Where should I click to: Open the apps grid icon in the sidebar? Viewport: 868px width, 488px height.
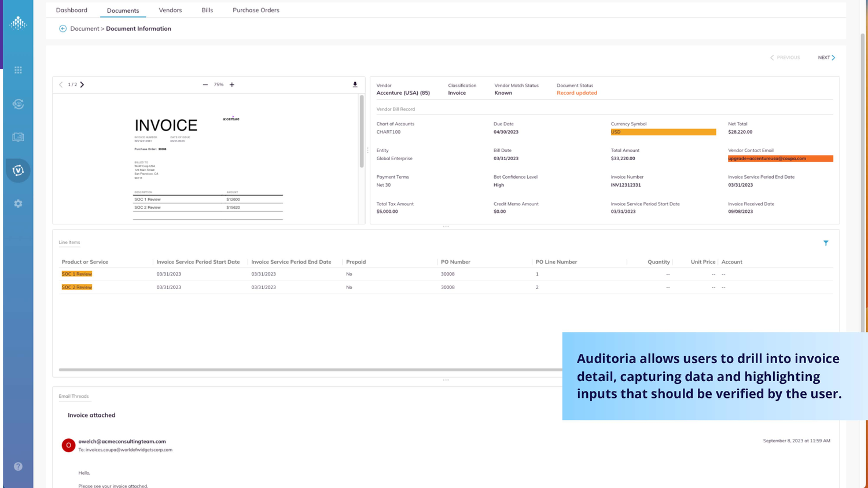coord(17,69)
